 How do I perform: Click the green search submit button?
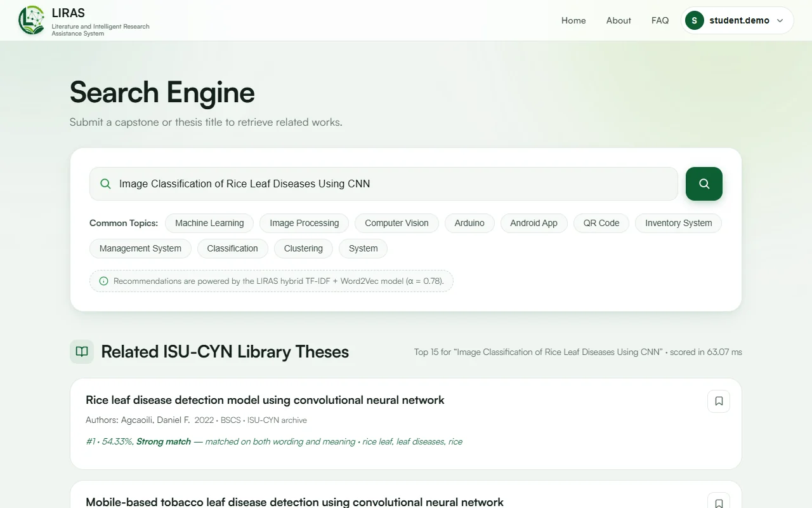click(704, 184)
